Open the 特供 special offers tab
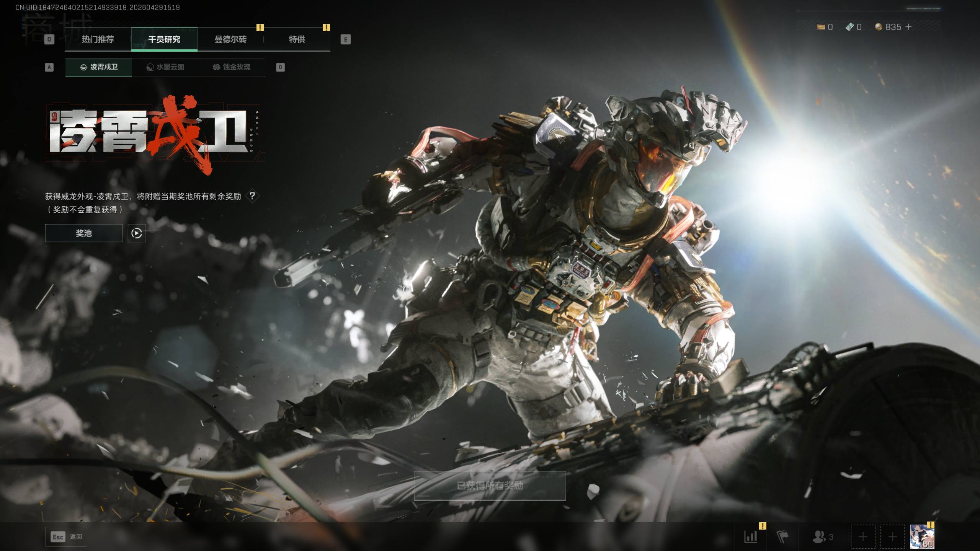The image size is (980, 551). pyautogui.click(x=297, y=39)
